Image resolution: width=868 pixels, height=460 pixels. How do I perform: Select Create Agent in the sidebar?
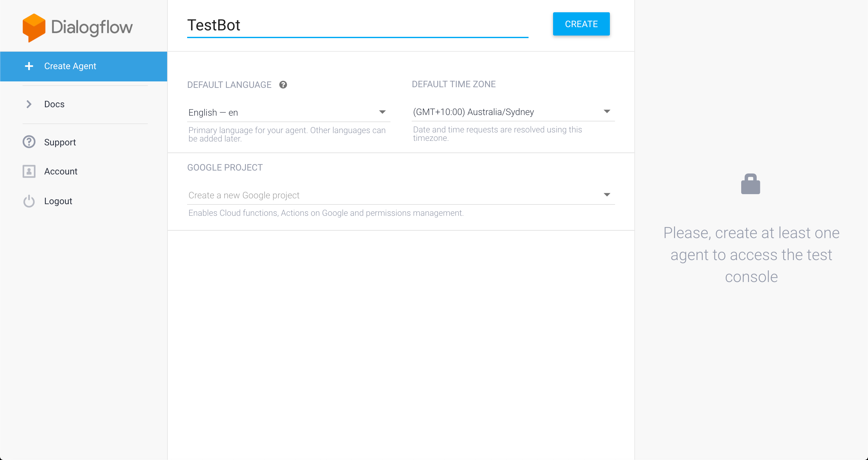tap(70, 66)
